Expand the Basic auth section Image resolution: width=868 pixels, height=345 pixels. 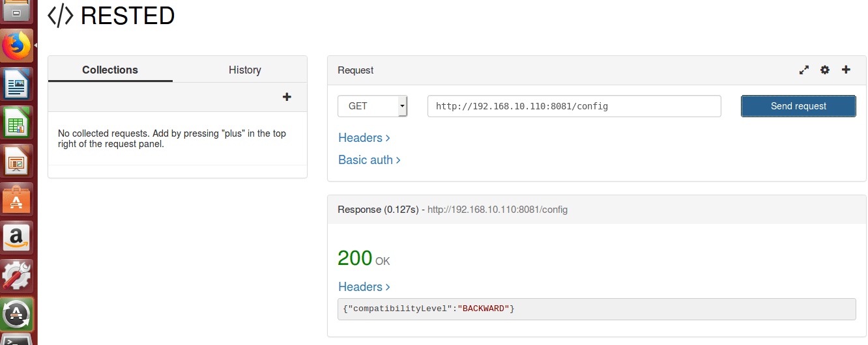click(x=369, y=159)
